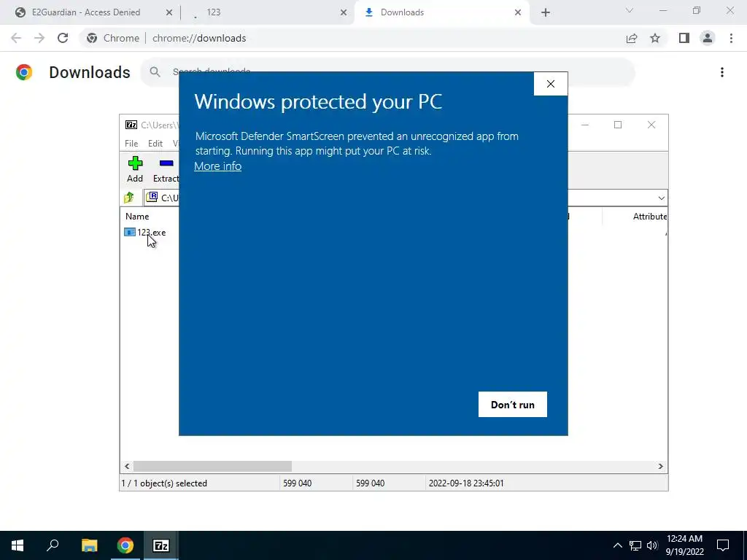Screen dimensions: 747x560
Task: Click the network tray icon
Action: tap(635, 545)
